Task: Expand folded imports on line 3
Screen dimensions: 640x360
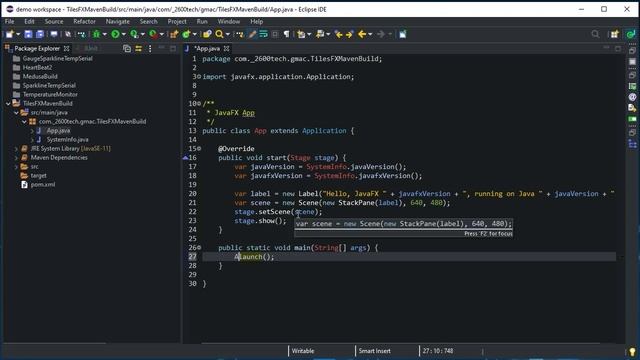Action: 199,76
